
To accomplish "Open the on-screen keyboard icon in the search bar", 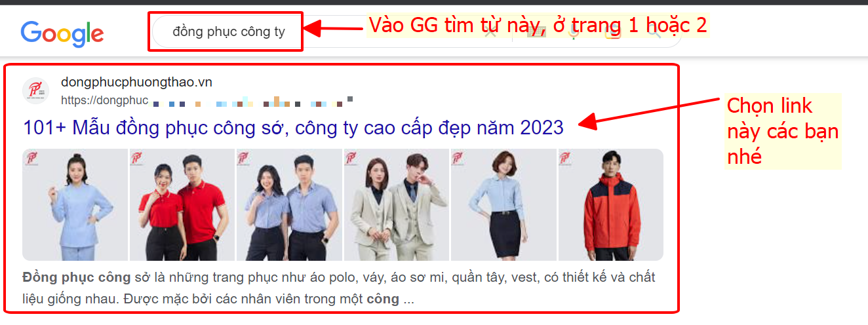I will (x=536, y=31).
